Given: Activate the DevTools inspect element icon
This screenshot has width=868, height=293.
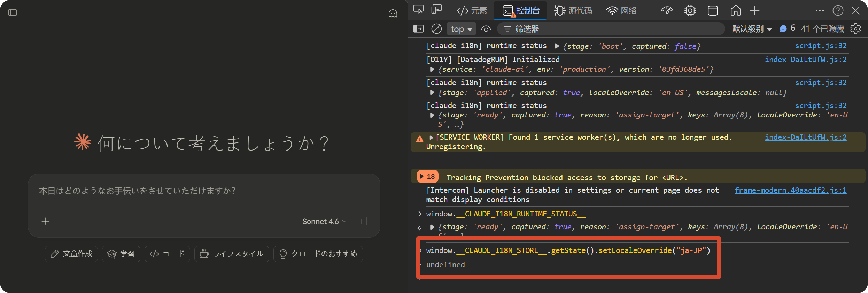Looking at the screenshot, I should click(x=418, y=10).
